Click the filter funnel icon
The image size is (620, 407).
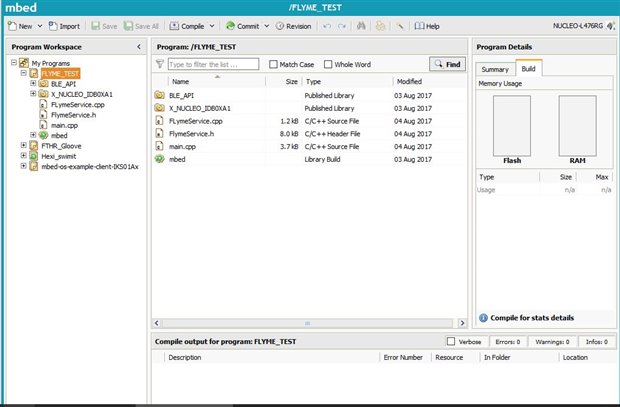[x=160, y=64]
